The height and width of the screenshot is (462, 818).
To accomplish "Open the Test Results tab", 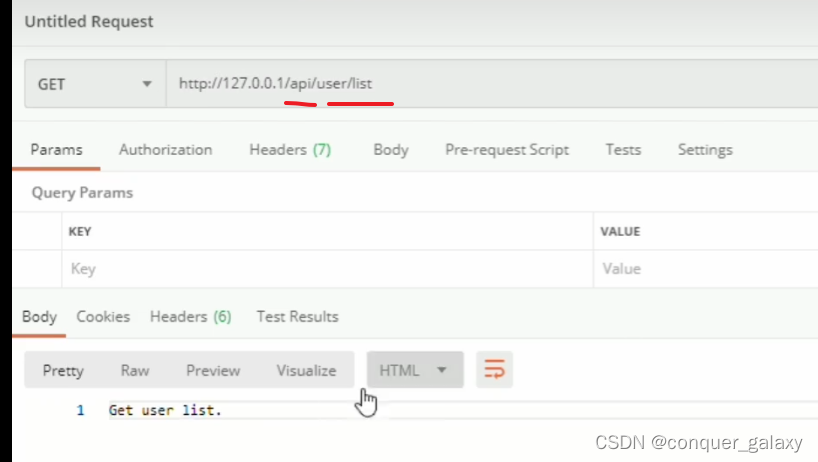I will (x=297, y=317).
